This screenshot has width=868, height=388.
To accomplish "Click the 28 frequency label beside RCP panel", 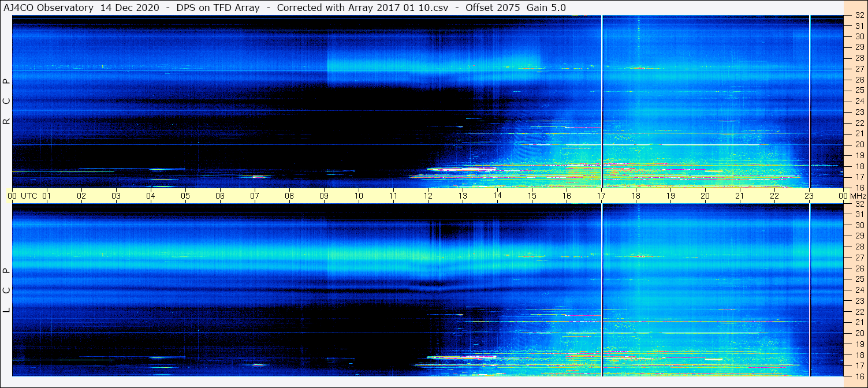I will tap(859, 58).
